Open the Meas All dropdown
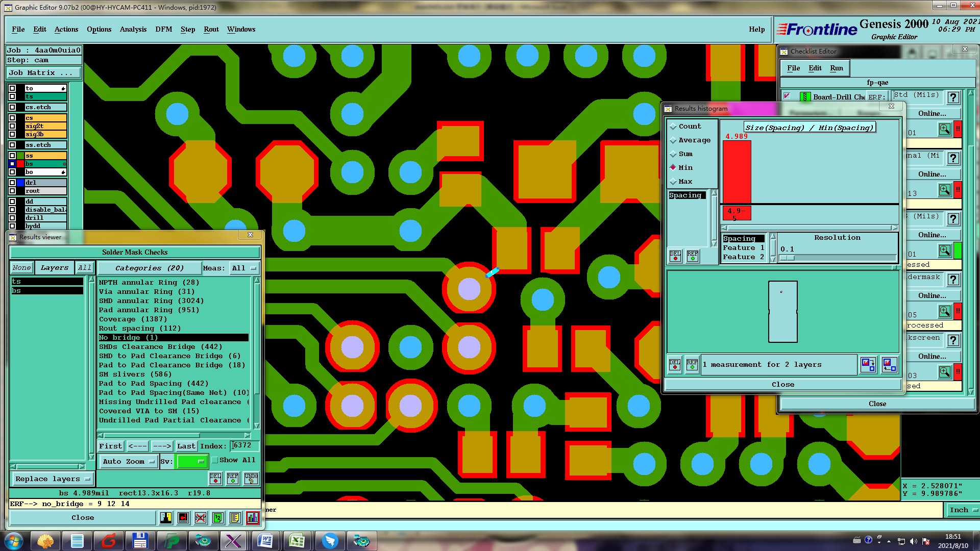980x551 pixels. [x=244, y=268]
